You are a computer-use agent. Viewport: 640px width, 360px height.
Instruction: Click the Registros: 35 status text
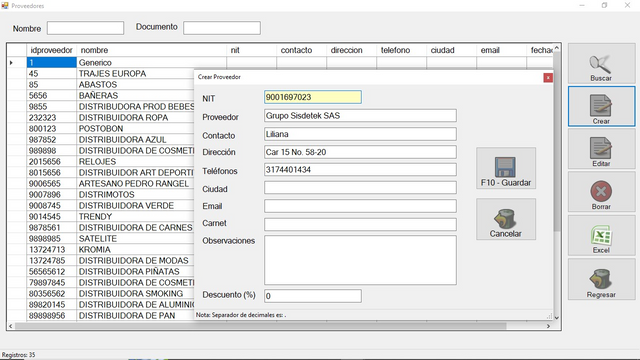click(19, 355)
